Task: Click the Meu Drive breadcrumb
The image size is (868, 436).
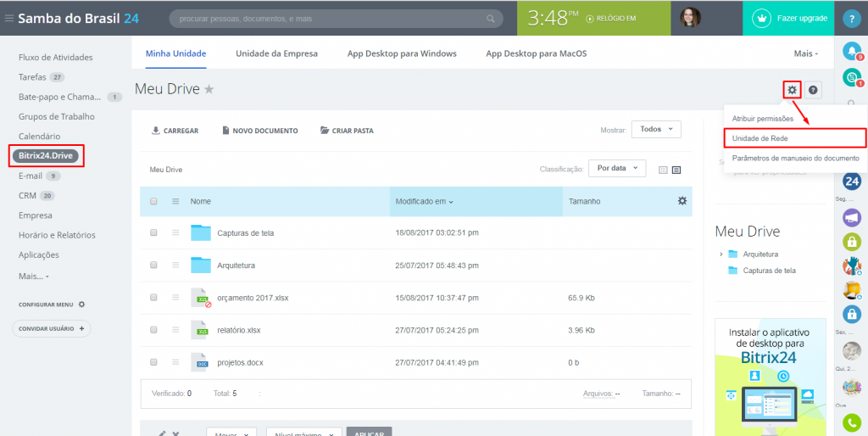Action: coord(166,170)
